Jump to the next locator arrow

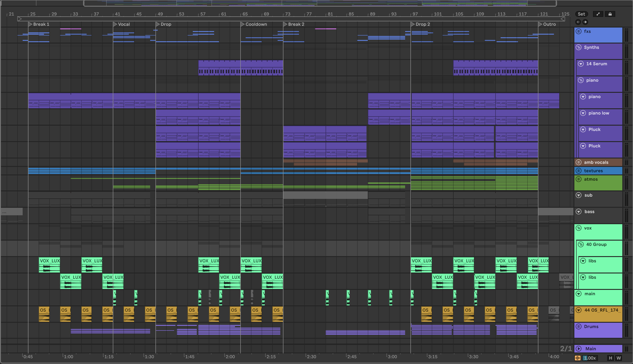click(x=585, y=22)
